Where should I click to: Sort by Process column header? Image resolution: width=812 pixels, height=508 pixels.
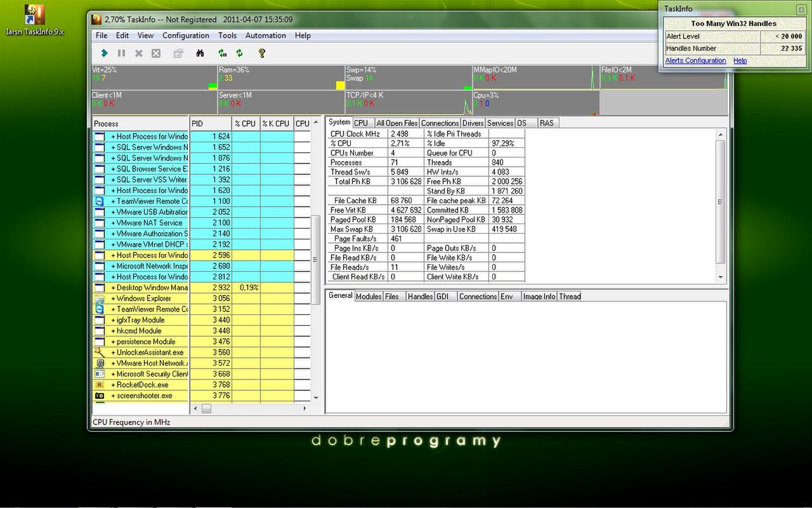140,124
